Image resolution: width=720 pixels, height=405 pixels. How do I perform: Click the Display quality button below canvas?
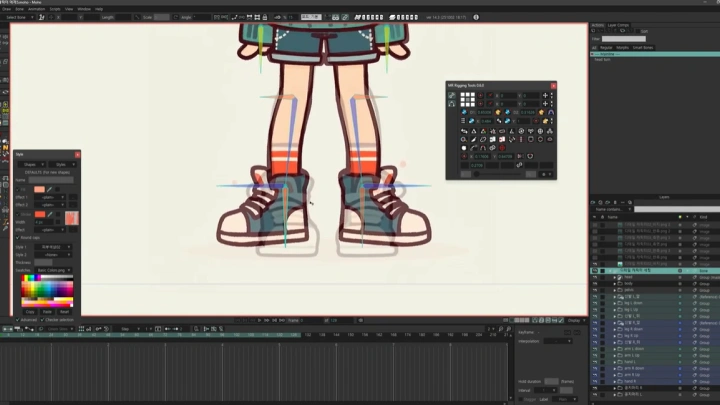pos(573,320)
